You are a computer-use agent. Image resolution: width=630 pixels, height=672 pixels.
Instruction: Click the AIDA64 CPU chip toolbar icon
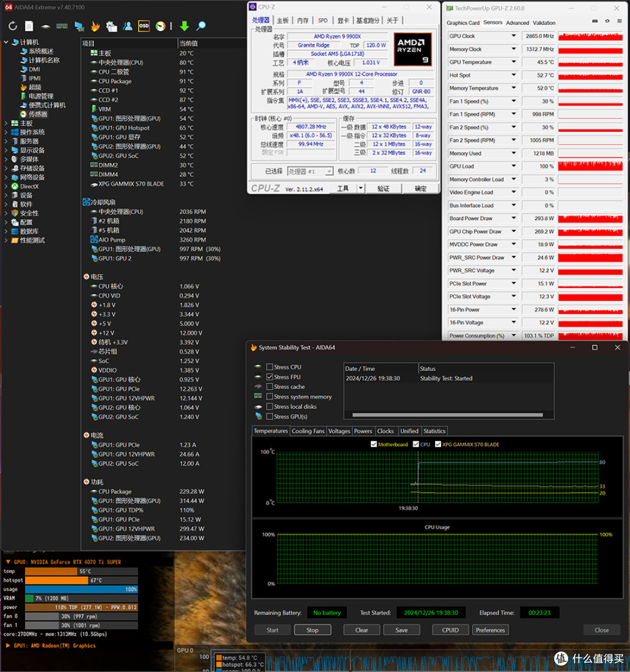(45, 27)
